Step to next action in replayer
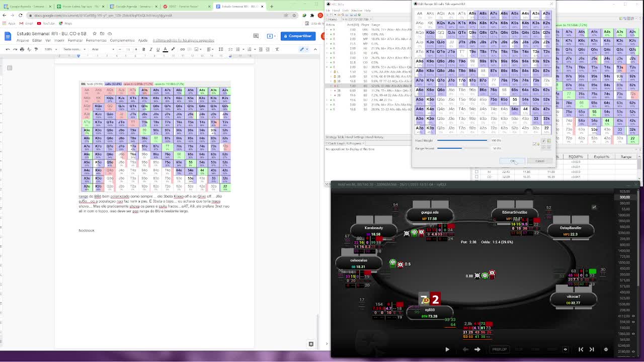 477,349
